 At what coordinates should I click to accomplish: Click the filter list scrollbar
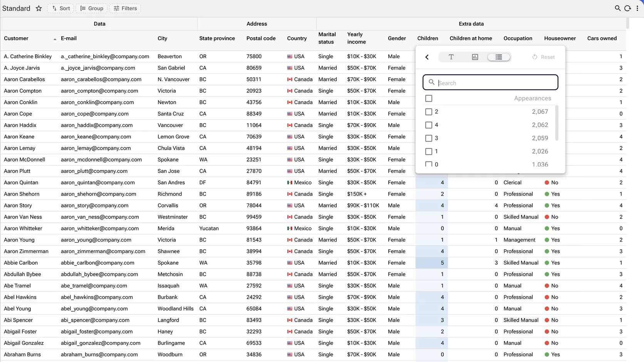557,123
